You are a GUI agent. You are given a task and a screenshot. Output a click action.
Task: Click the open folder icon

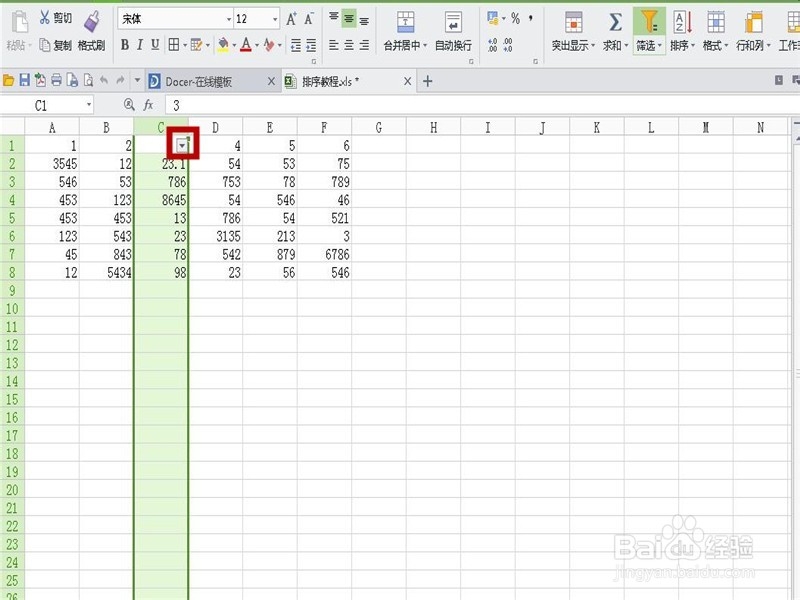(8, 80)
